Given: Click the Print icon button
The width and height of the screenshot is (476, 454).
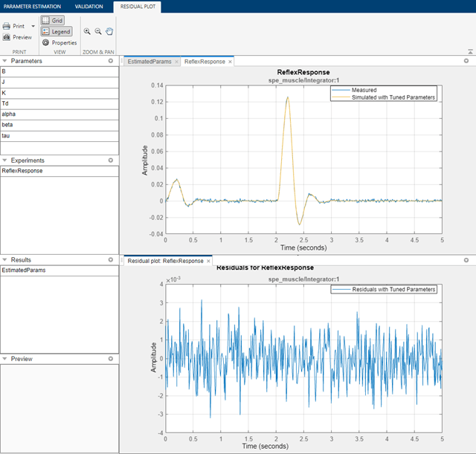Looking at the screenshot, I should tap(7, 26).
